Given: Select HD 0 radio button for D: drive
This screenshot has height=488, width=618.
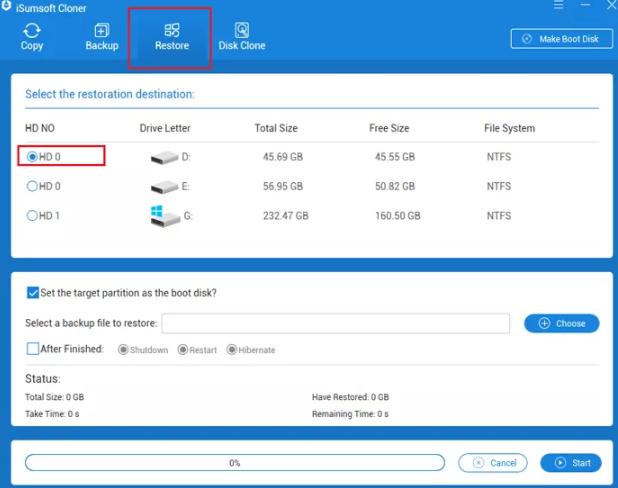Looking at the screenshot, I should click(x=32, y=157).
